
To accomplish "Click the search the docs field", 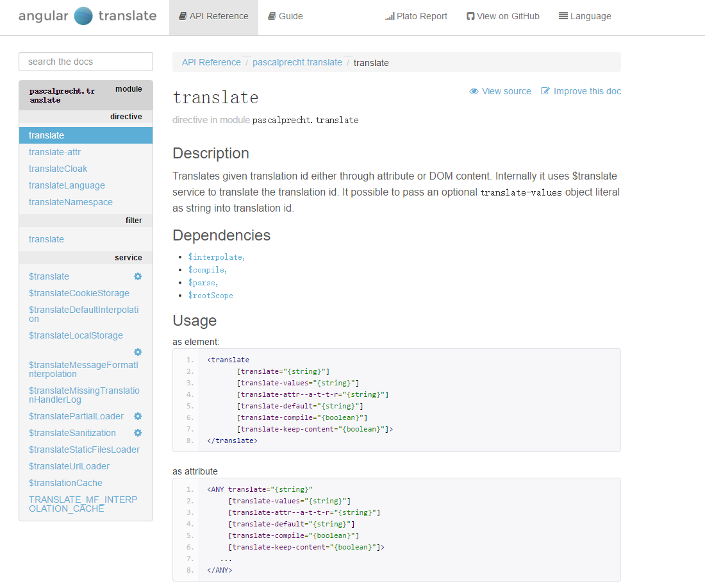I will pyautogui.click(x=85, y=62).
